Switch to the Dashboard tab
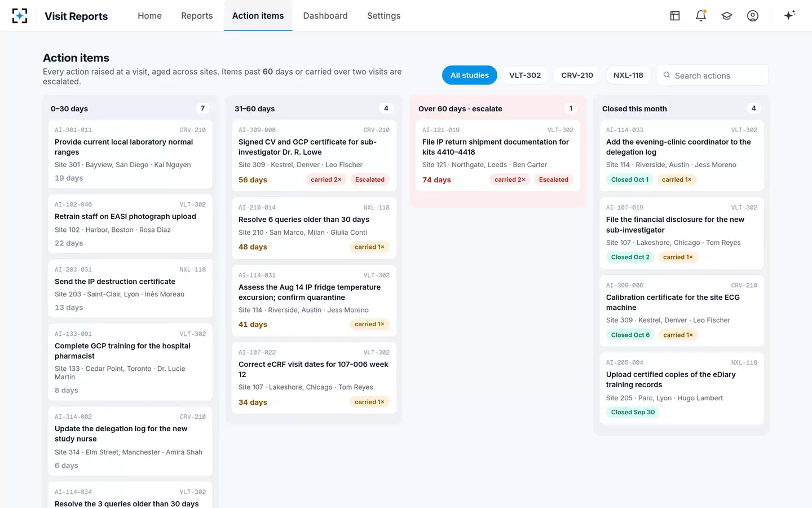 (325, 16)
